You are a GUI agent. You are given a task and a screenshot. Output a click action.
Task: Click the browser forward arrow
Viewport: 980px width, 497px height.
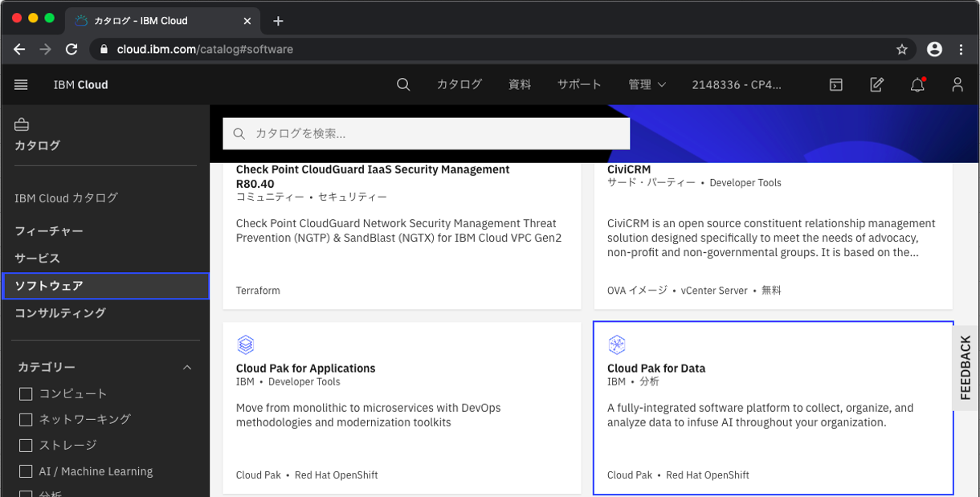46,49
